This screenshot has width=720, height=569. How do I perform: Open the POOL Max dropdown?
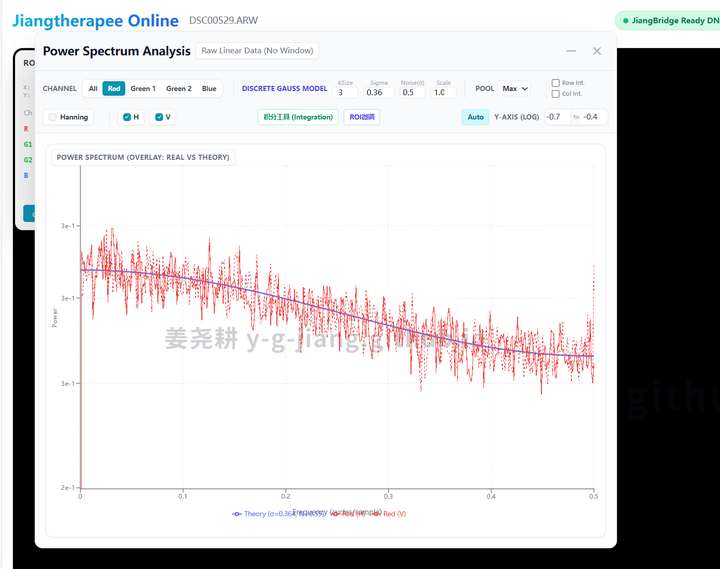pos(514,89)
